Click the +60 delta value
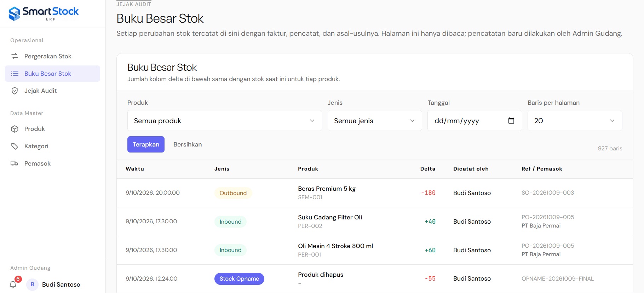Image resolution: width=644 pixels, height=293 pixels. point(430,250)
